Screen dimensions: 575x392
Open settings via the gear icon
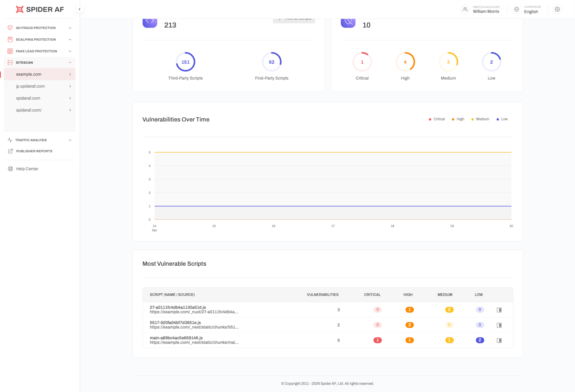[x=557, y=9]
